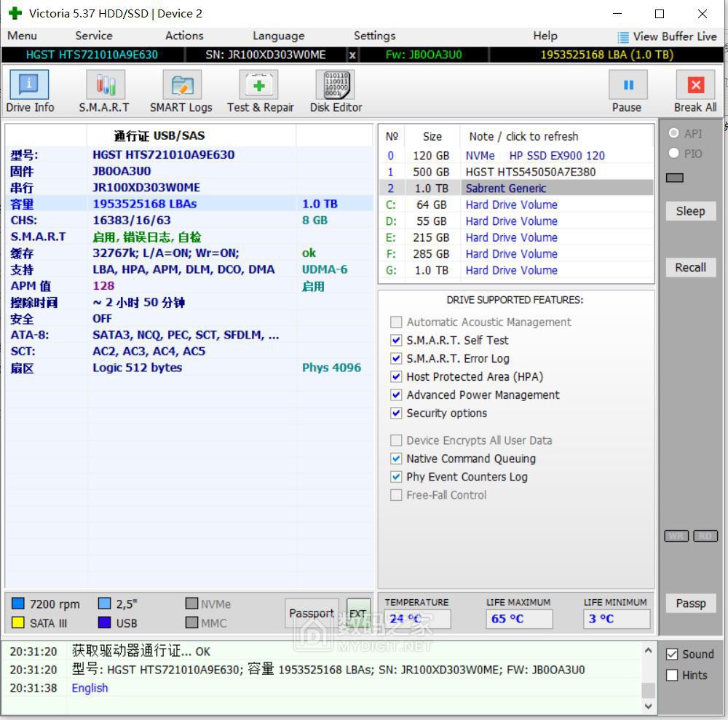
Task: Toggle S.M.A.R.T. Error Log checkbox
Action: tap(396, 358)
